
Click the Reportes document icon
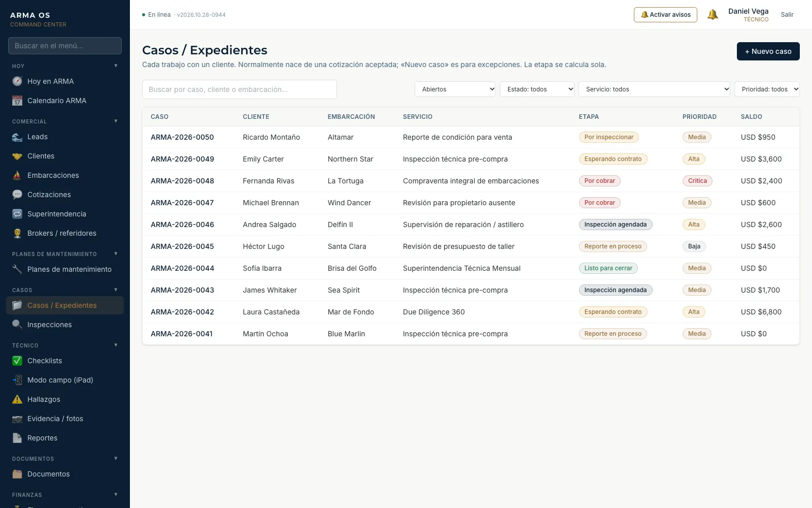click(17, 438)
